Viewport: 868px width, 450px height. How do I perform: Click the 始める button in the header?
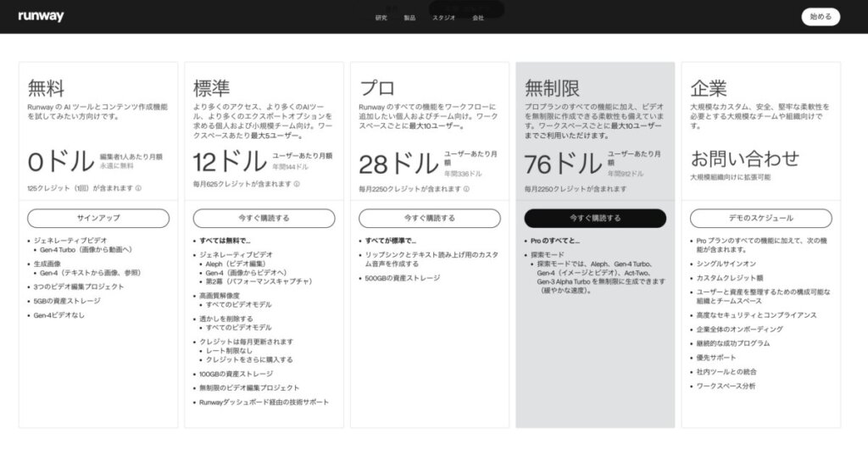pos(821,17)
